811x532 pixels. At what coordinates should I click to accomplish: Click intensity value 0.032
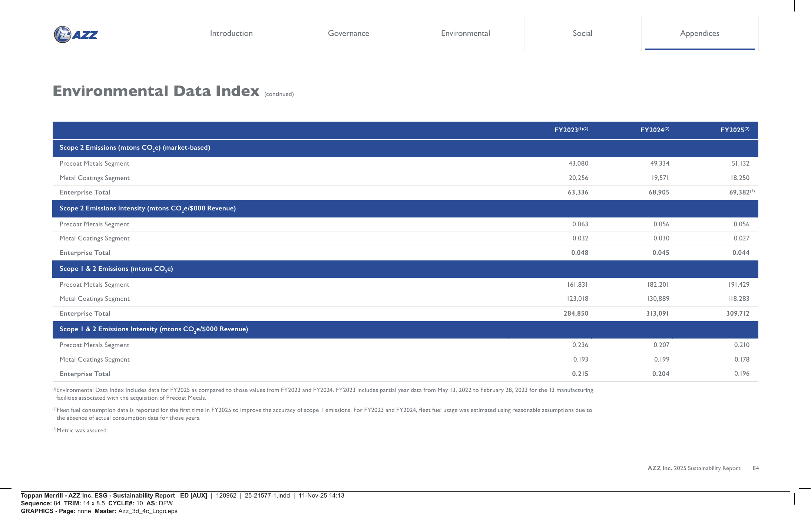pos(580,238)
